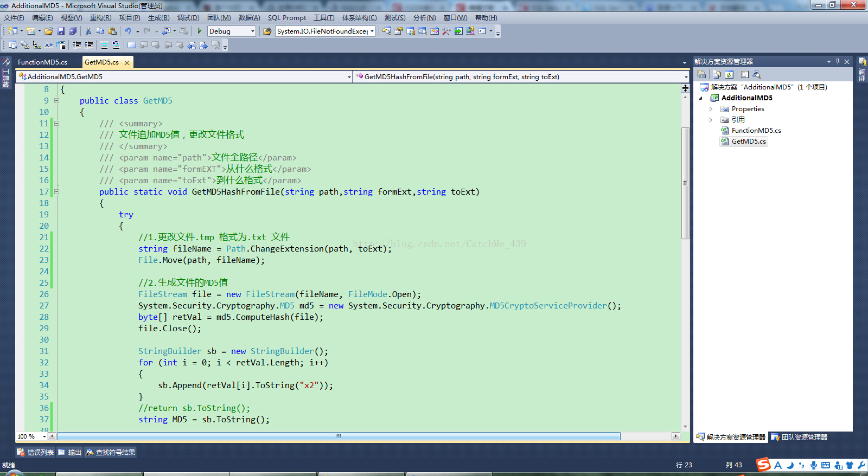The width and height of the screenshot is (868, 476).
Task: Toggle Show All Files in Solution Explorer
Action: (717, 74)
